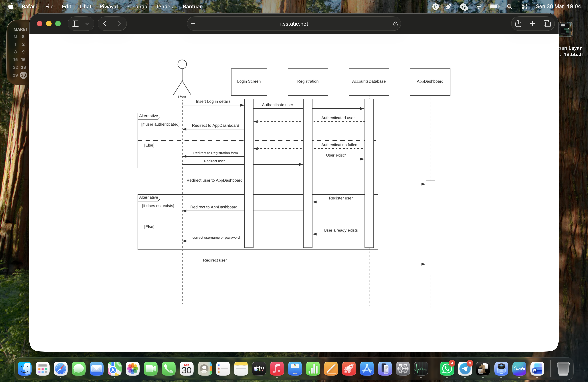Click the i.sstatic.net address bar
This screenshot has width=588, height=382.
pos(294,24)
